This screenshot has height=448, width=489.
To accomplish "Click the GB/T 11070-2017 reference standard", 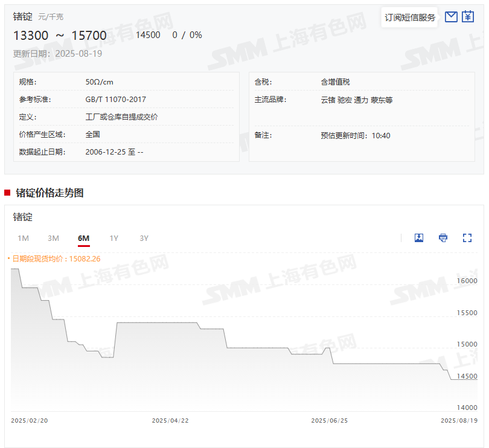I will click(115, 100).
